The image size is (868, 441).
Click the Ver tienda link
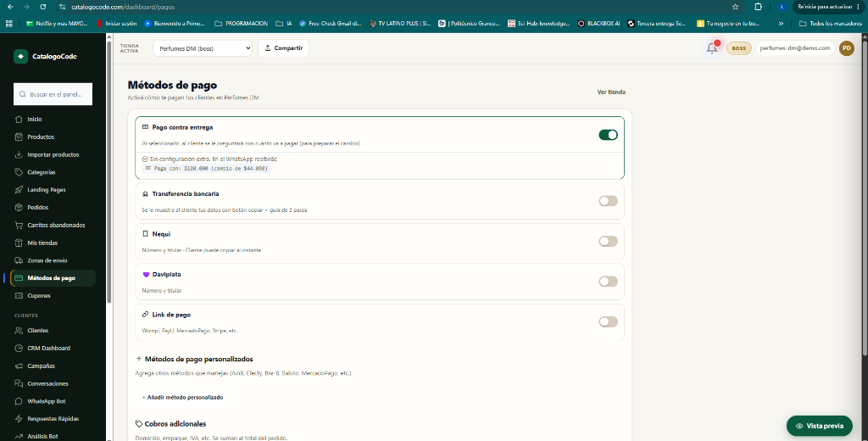point(611,92)
